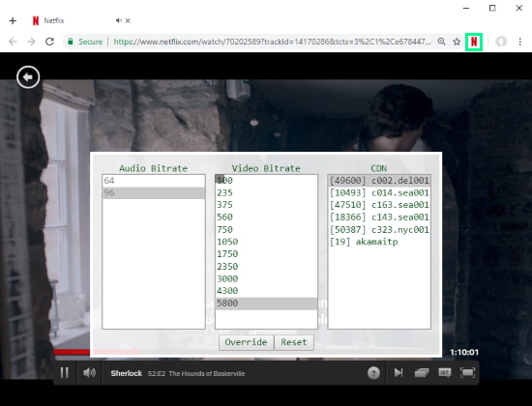Skip to the next episode
Screen dimensions: 532x406
pyautogui.click(x=399, y=373)
